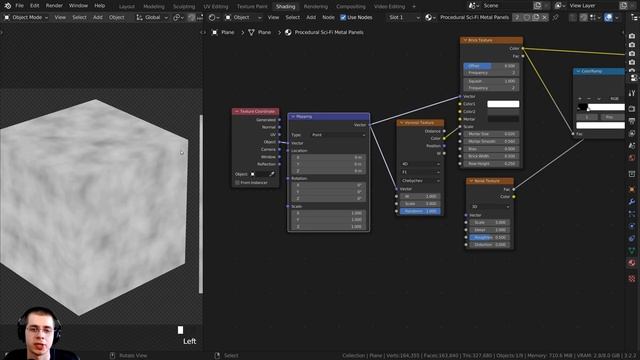Open the Voronoi 4D dimensions dropdown
The image size is (640, 360).
420,164
